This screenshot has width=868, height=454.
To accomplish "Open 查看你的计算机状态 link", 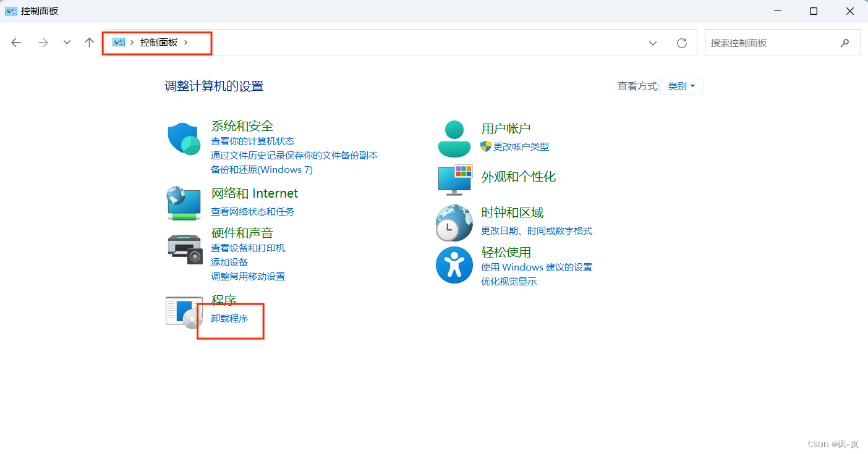I will pyautogui.click(x=252, y=141).
